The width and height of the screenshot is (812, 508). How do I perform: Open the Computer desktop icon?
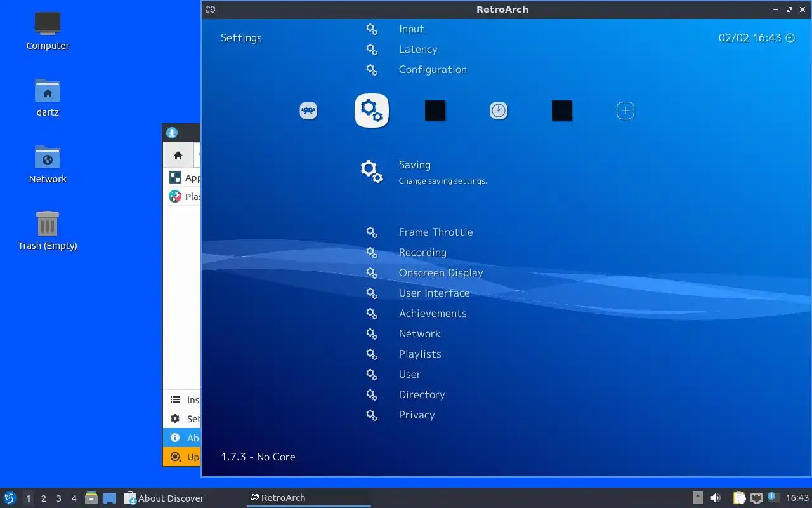pyautogui.click(x=48, y=23)
